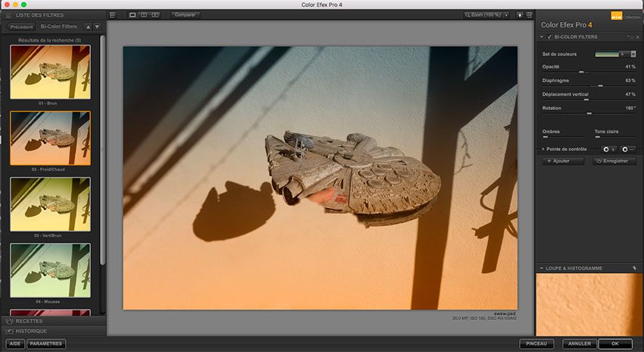Click the filter list icon beside LISTE DES FILTRES
The height and width of the screenshot is (352, 644).
pyautogui.click(x=8, y=15)
